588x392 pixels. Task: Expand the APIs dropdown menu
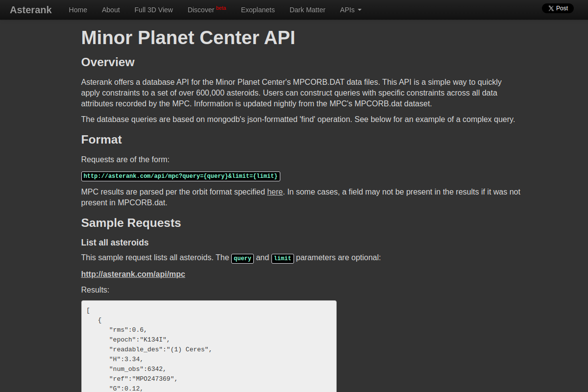pyautogui.click(x=351, y=10)
